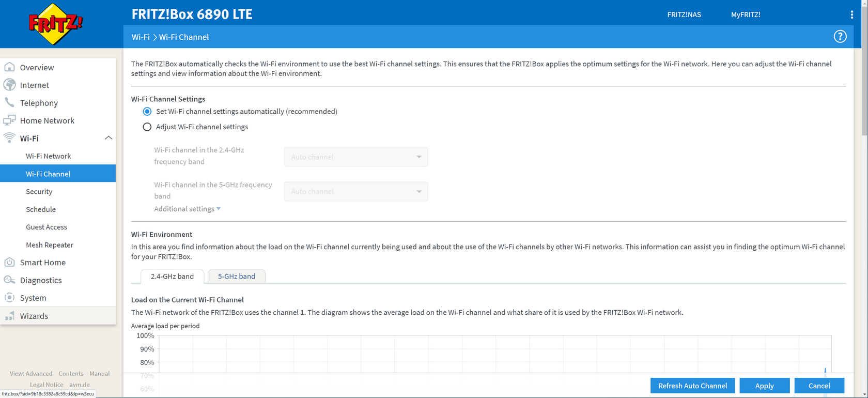Open the avm.de link

pos(80,385)
